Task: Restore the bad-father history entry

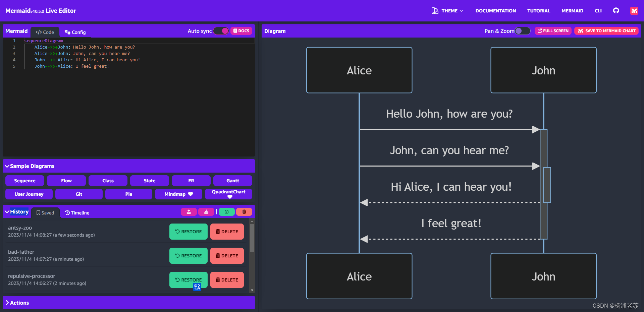Action: coord(189,256)
